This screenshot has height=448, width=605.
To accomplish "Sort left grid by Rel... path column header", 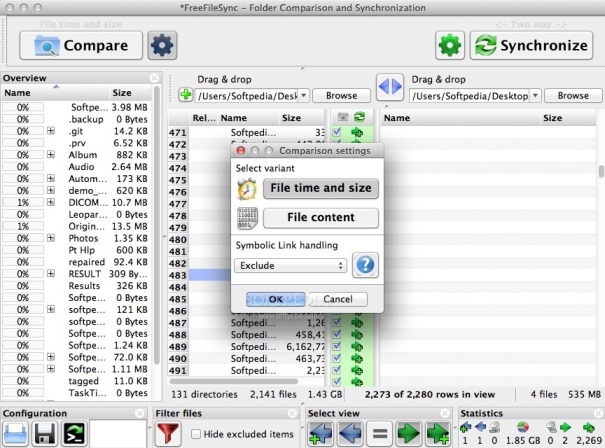I will pyautogui.click(x=204, y=118).
